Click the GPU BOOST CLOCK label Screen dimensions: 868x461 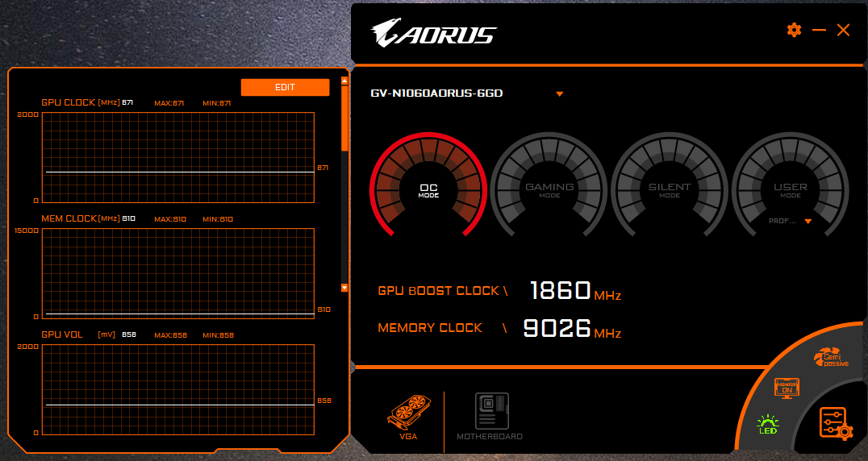(438, 291)
